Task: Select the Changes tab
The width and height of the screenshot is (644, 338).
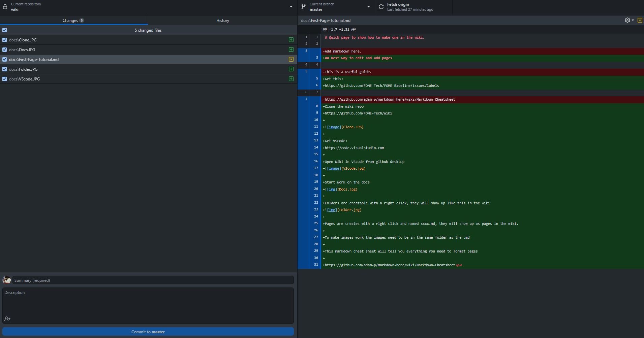Action: 73,20
